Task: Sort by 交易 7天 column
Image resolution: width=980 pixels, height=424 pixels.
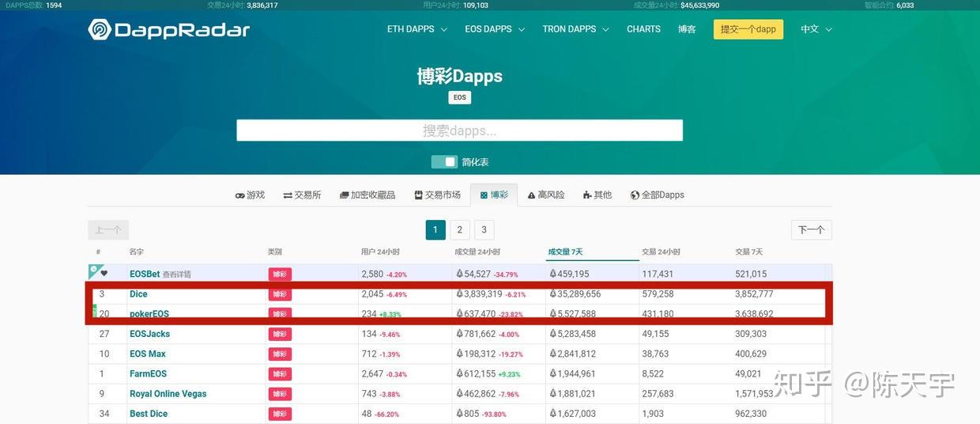Action: pos(748,252)
